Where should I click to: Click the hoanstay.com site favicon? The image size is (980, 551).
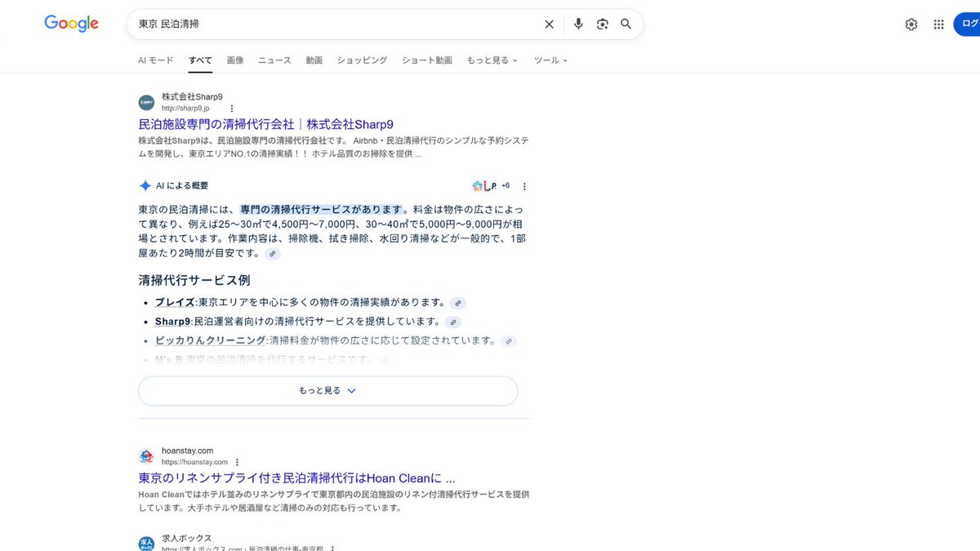point(146,456)
